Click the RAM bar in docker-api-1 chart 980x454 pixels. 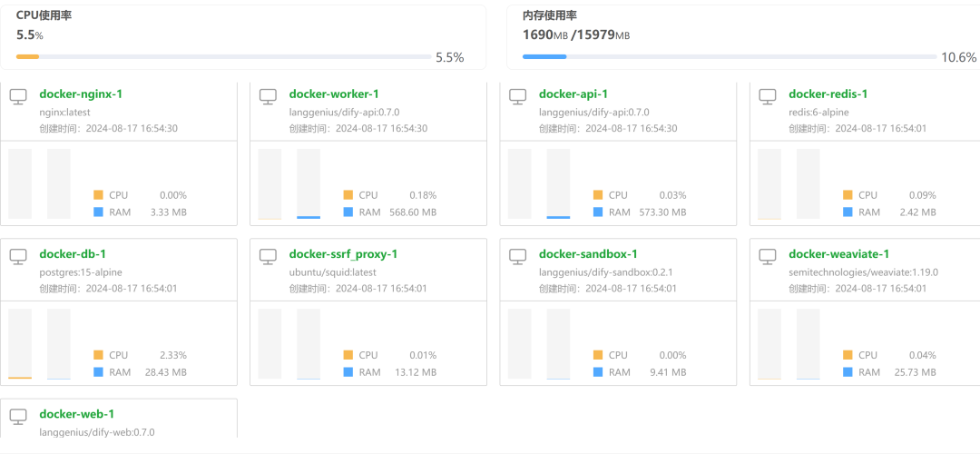[x=558, y=183]
